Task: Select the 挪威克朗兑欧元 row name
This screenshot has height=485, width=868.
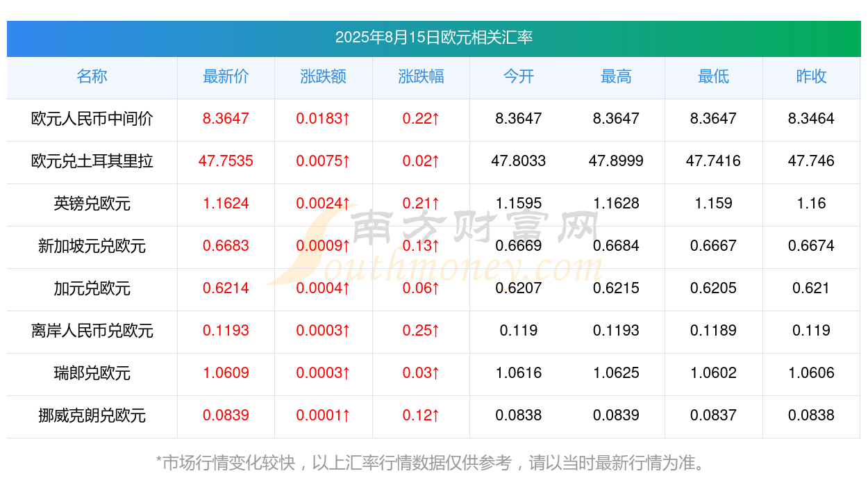Action: pos(92,416)
